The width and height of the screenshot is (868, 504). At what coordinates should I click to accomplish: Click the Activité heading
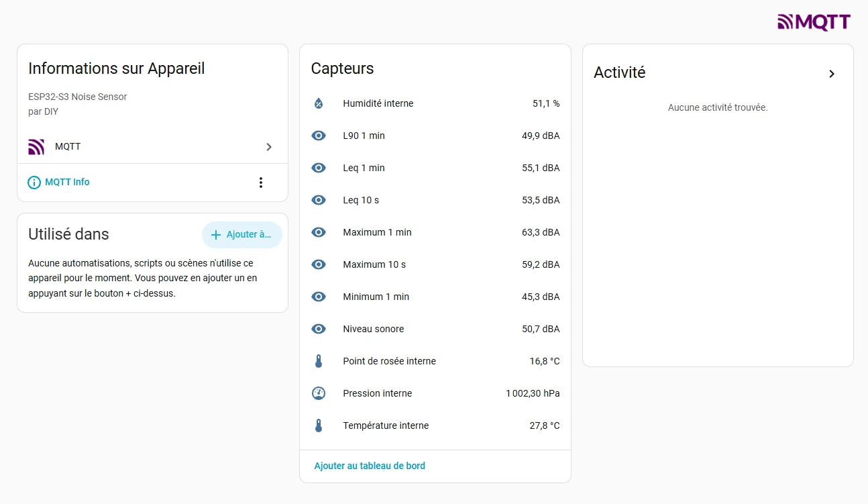(x=620, y=72)
